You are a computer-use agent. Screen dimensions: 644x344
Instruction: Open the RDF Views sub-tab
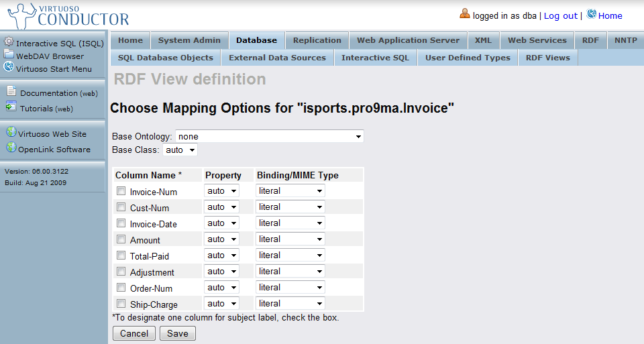(x=547, y=58)
